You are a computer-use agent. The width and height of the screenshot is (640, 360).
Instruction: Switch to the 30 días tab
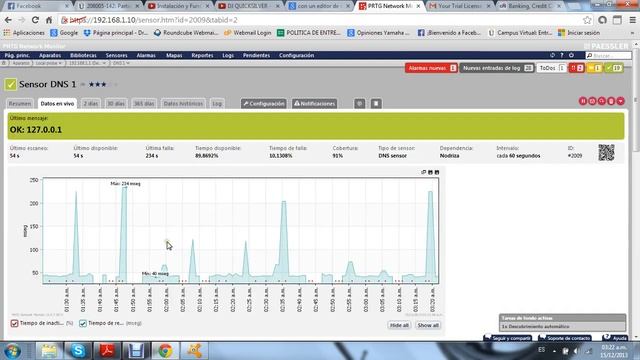pyautogui.click(x=116, y=104)
